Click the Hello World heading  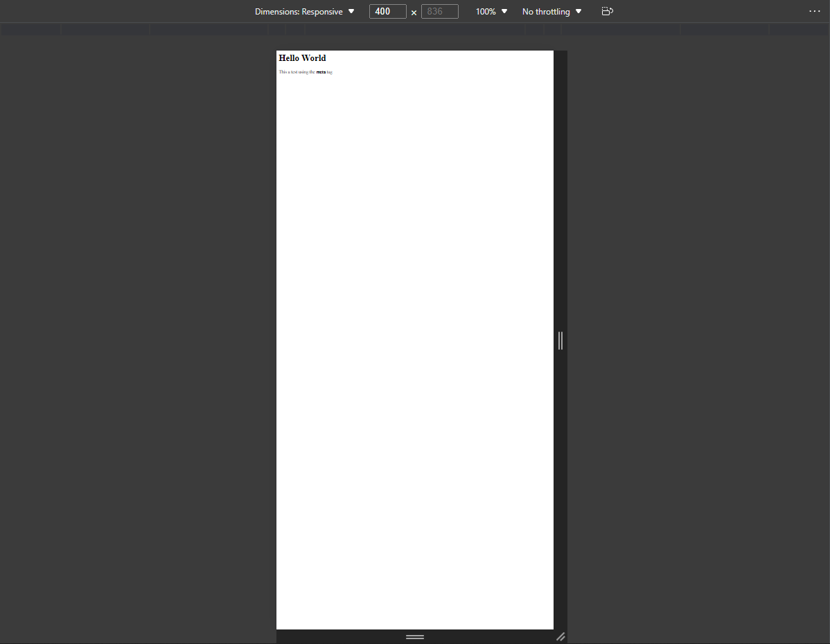click(x=302, y=58)
